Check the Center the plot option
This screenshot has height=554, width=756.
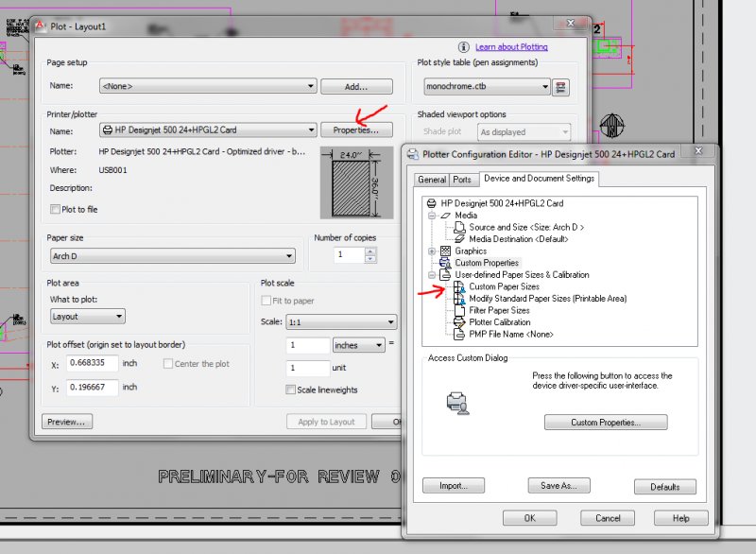[168, 363]
